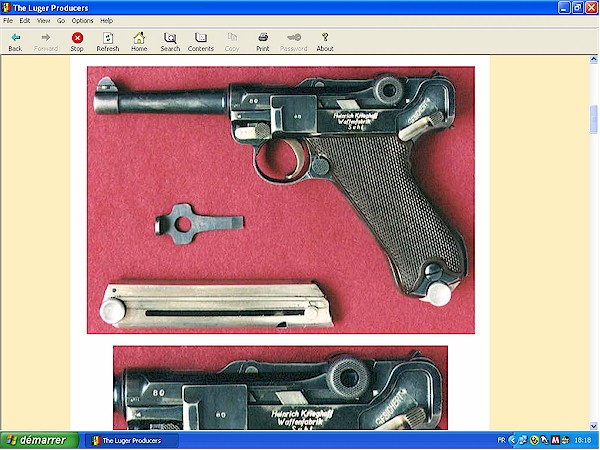Expand hidden tray icons chevron
600x450 pixels.
(512, 440)
